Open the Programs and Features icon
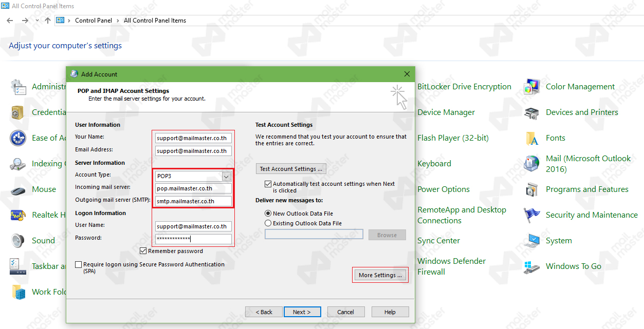 (x=531, y=189)
